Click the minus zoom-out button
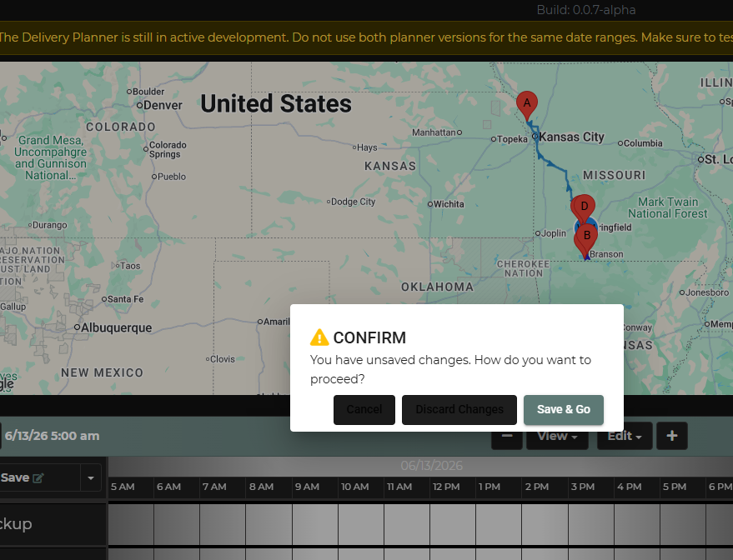The width and height of the screenshot is (733, 560). tap(507, 436)
